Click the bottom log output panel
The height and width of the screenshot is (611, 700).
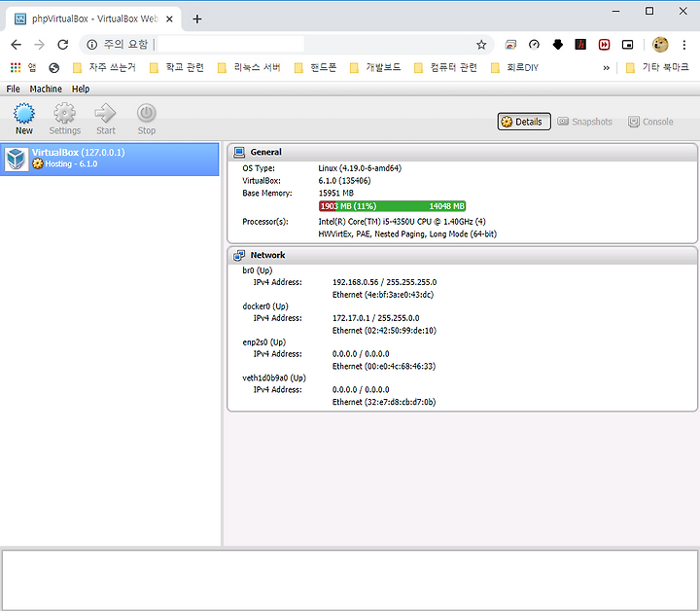tap(350, 579)
